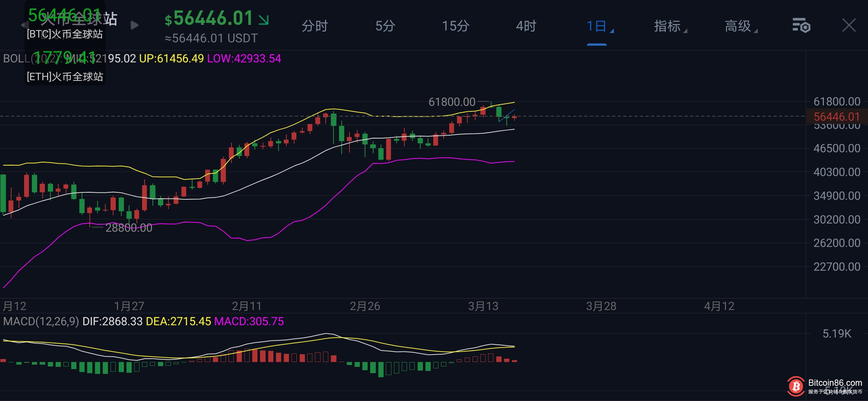Tap the 28800.00 low price marker

point(129,228)
